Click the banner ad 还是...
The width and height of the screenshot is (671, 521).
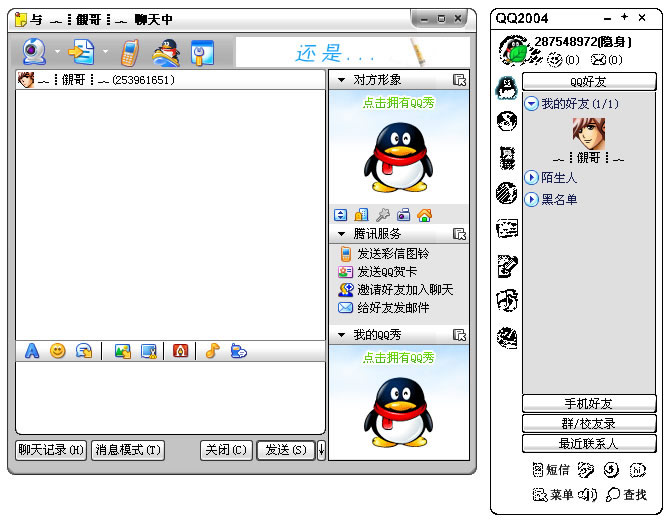(x=353, y=53)
